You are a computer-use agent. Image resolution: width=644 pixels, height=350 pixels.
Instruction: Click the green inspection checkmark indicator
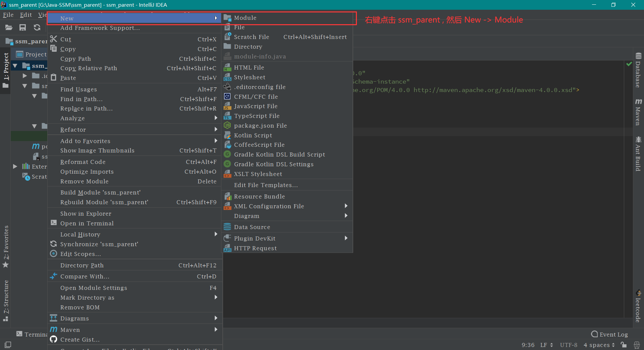[x=629, y=64]
